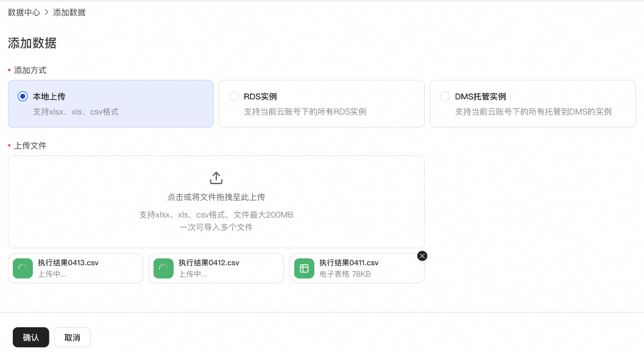Click the 文件最大200MB format hint line
The height and width of the screenshot is (351, 644).
tap(216, 214)
